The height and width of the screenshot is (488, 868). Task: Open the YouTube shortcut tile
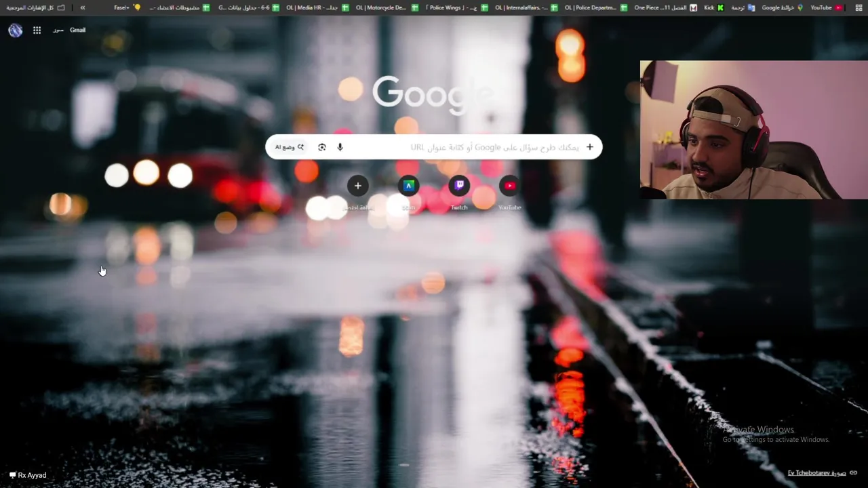(x=510, y=186)
